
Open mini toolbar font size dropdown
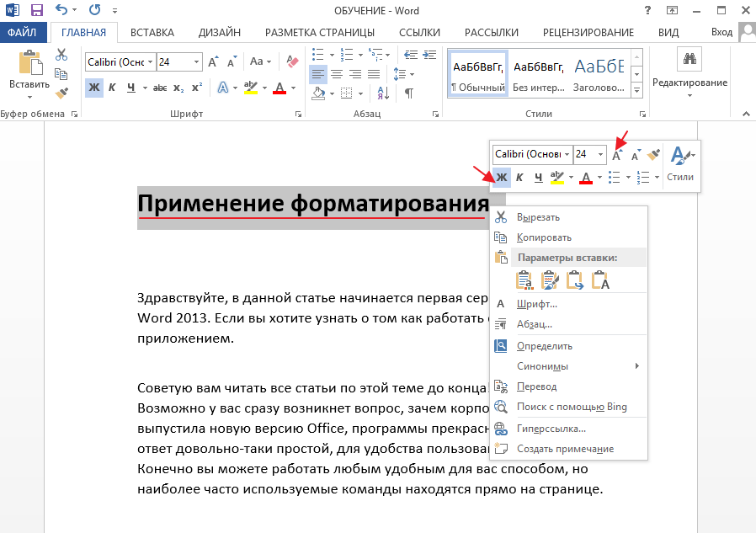(x=601, y=154)
